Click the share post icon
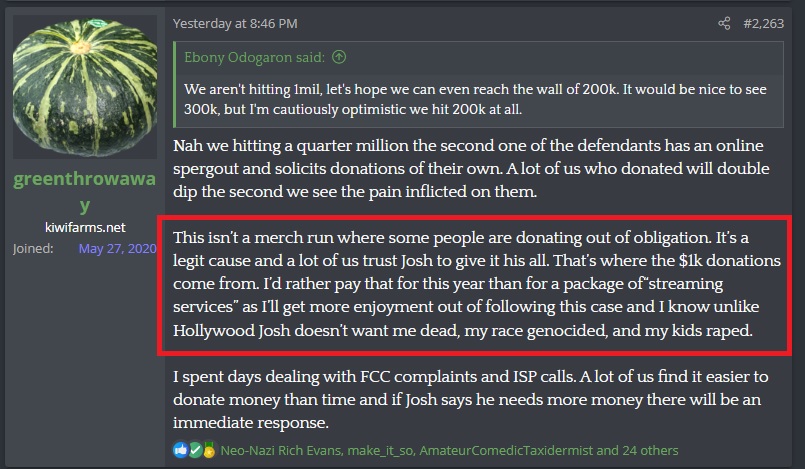805x469 pixels. [x=724, y=23]
